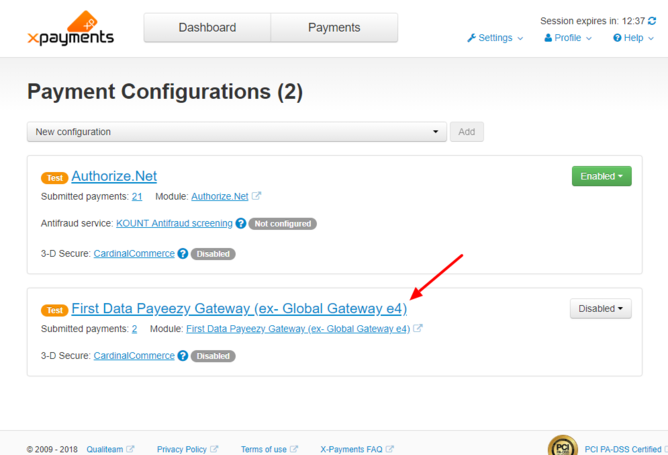Viewport: 668px width, 455px height.
Task: Click help icon next to KOUNT Antifraud screening
Action: click(x=241, y=223)
